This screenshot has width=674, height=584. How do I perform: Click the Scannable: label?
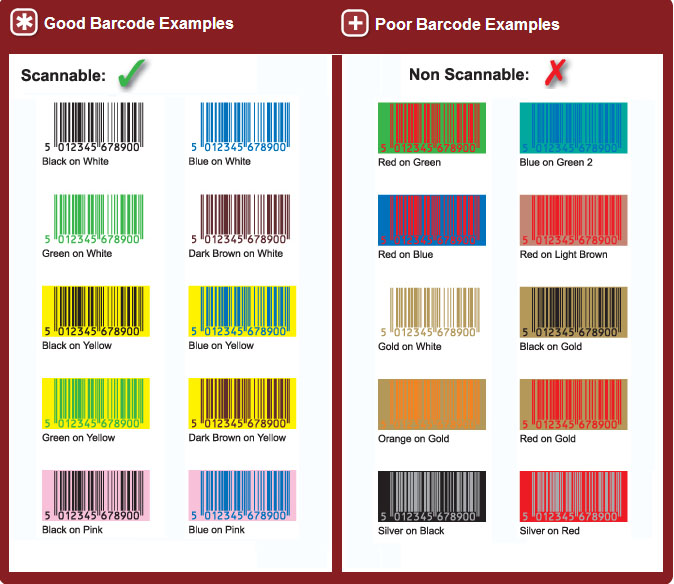point(63,76)
